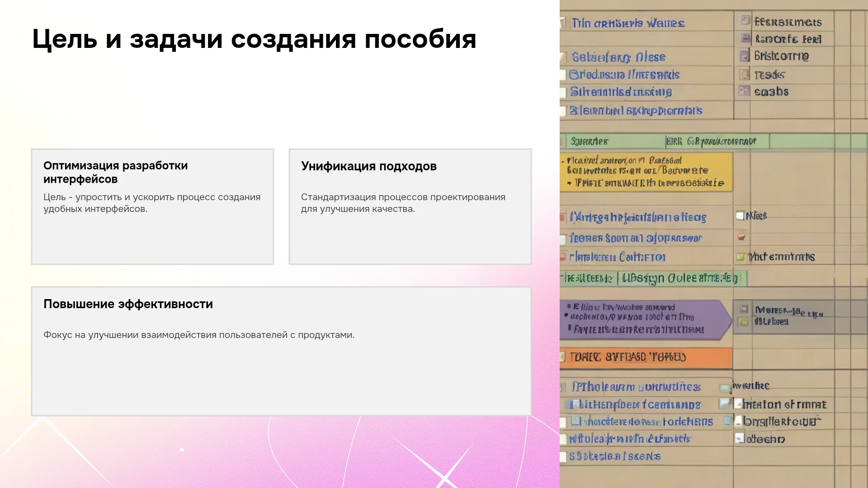Toggle checkbox left of Silreamrlss row
This screenshot has height=488, width=868.
point(563,93)
